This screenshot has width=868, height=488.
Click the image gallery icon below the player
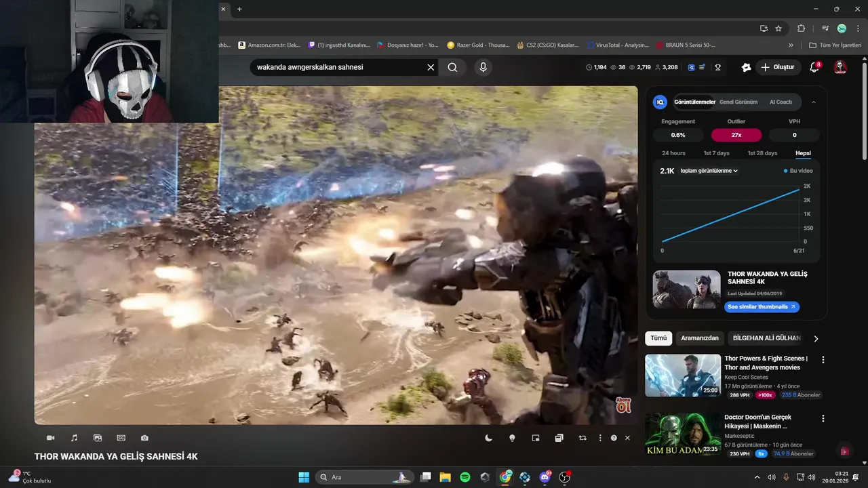[x=98, y=438]
